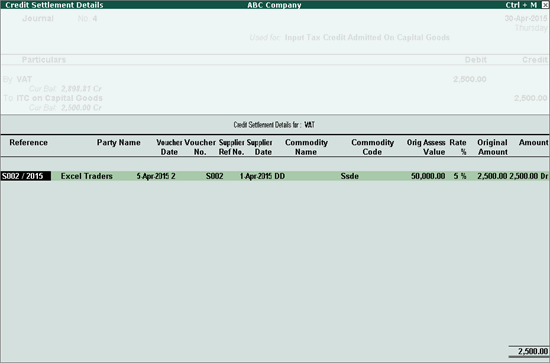Click the Commodity Code column header
Viewport: 550px width, 363px height.
372,147
